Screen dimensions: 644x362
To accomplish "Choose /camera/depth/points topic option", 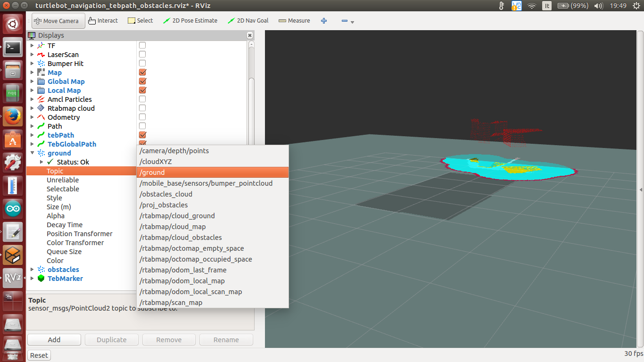I will (174, 151).
